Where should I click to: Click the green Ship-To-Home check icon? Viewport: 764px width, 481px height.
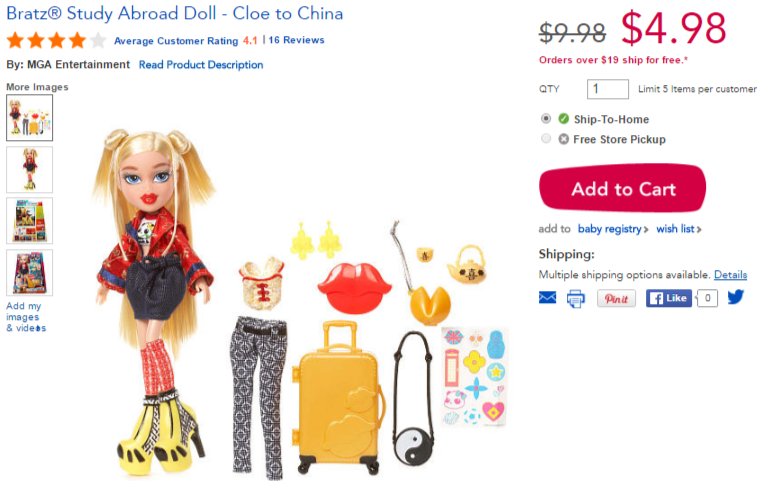pyautogui.click(x=564, y=118)
